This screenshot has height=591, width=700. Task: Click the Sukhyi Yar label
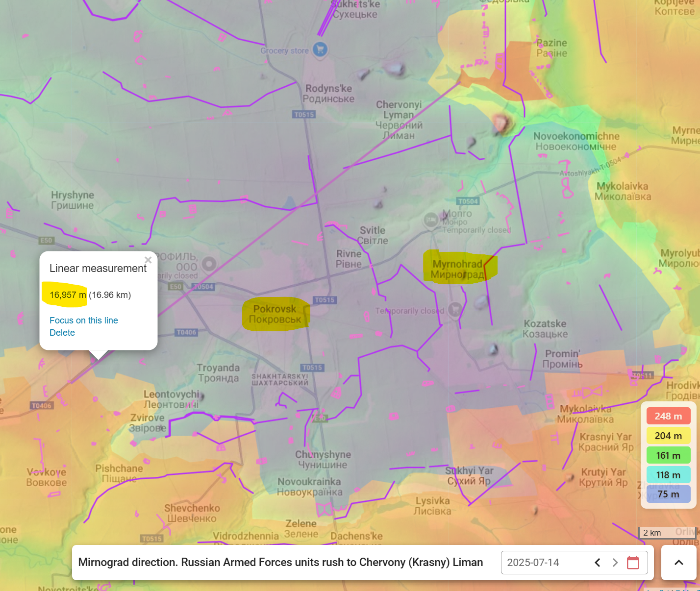(x=469, y=475)
